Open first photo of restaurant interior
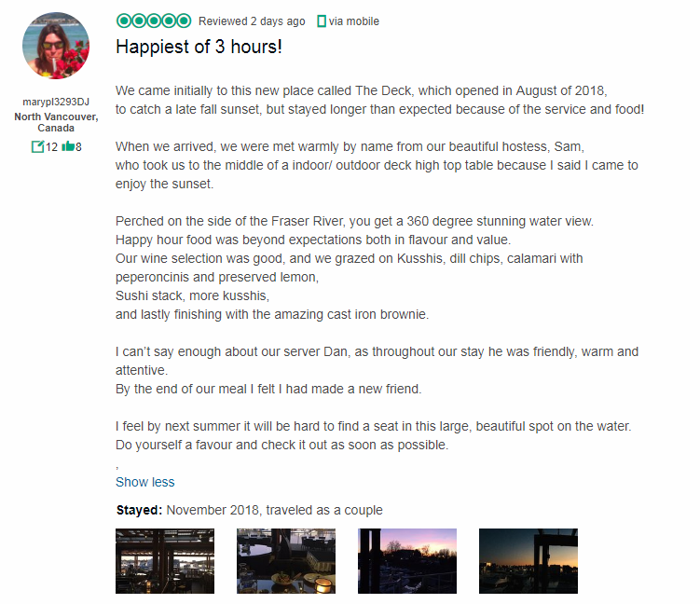 click(165, 561)
